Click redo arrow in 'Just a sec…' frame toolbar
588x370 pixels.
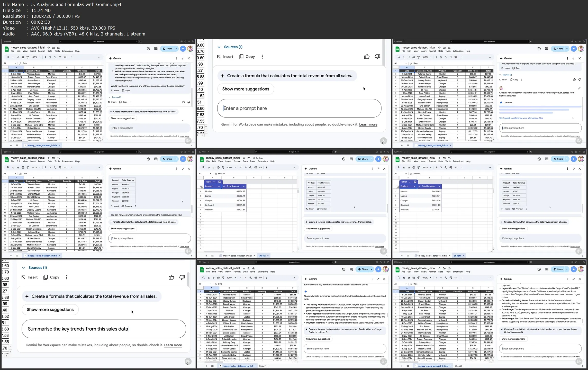(x=409, y=57)
